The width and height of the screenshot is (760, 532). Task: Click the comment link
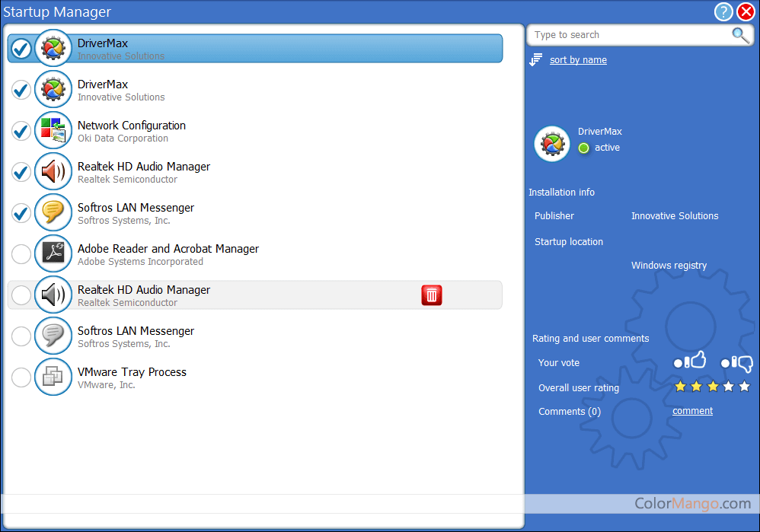[692, 410]
